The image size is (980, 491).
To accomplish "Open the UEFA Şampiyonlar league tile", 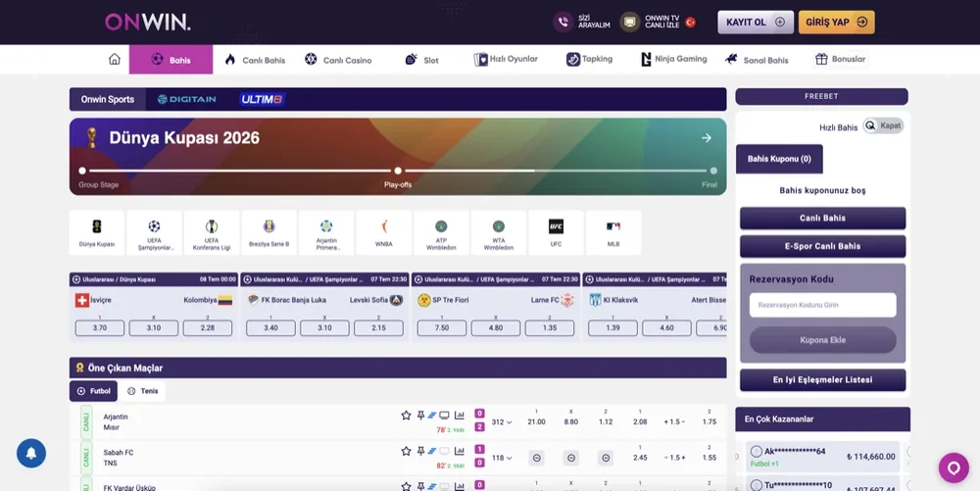I will (x=155, y=232).
